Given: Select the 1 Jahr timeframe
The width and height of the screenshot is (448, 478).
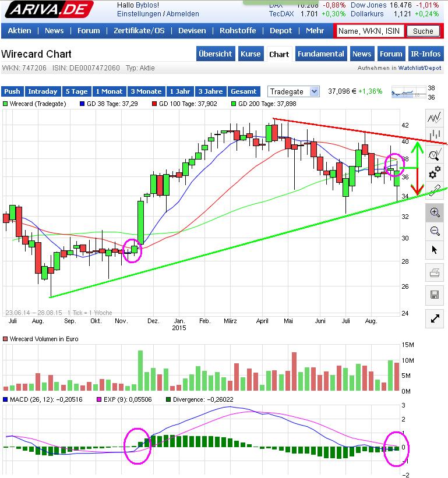Looking at the screenshot, I should [x=180, y=91].
